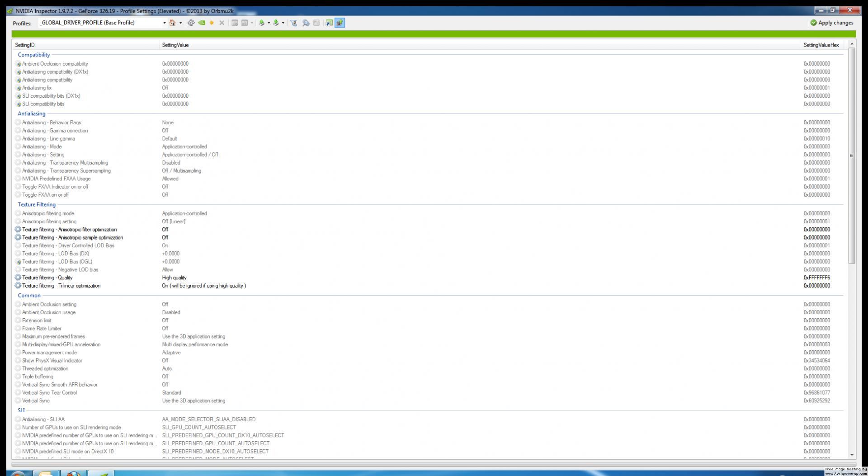Click the window shortcut icon in toolbar
Viewport: 868px width, 476px height.
[329, 23]
